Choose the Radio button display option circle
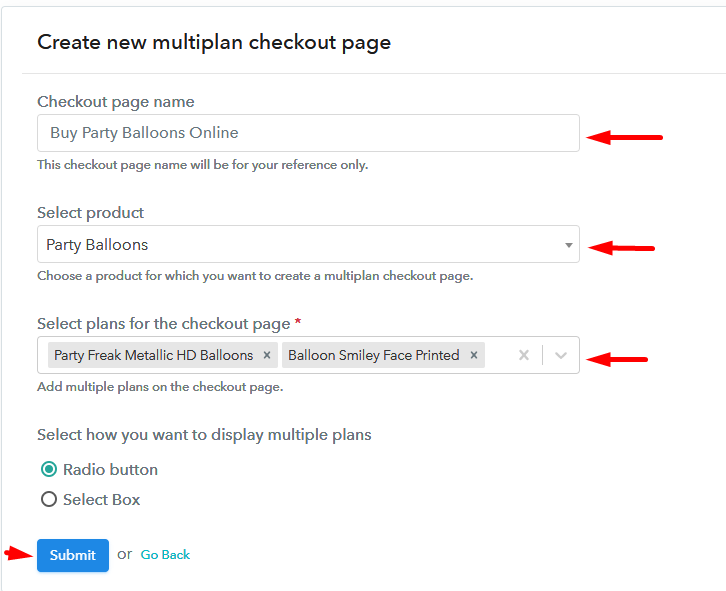The image size is (726, 591). coord(48,469)
